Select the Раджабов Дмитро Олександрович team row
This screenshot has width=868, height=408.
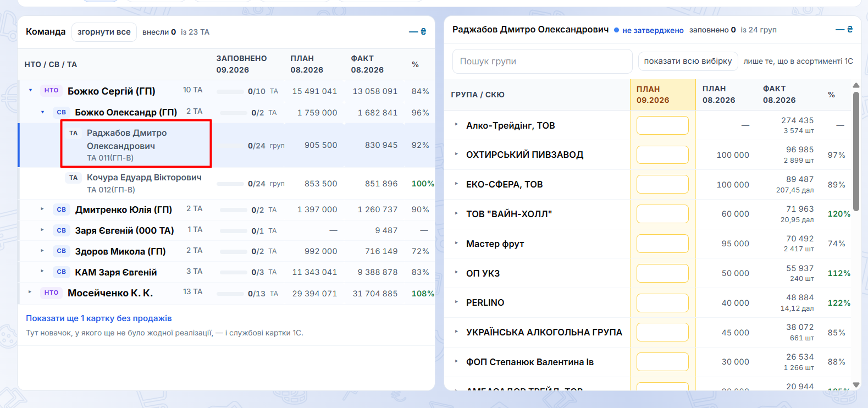tap(226, 145)
